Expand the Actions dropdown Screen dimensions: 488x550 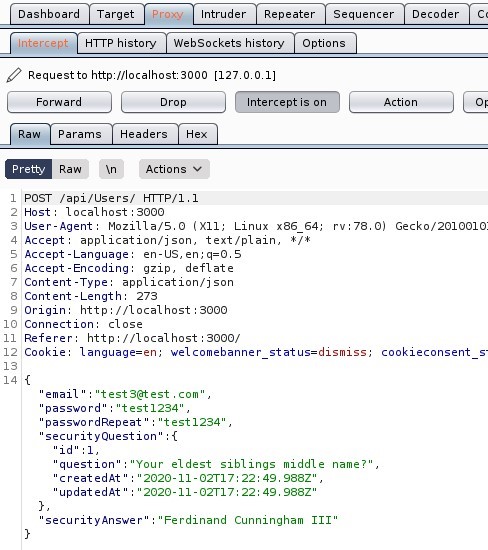point(174,169)
